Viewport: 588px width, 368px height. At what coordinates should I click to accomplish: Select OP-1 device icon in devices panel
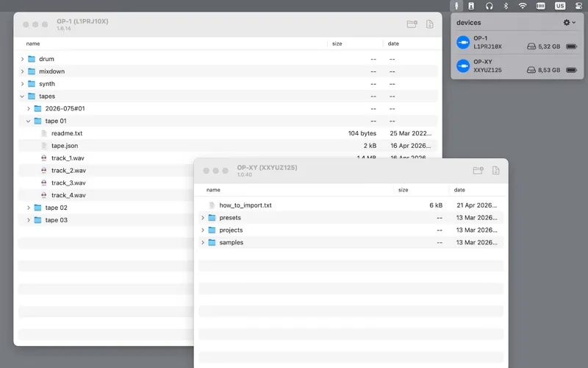pos(463,43)
